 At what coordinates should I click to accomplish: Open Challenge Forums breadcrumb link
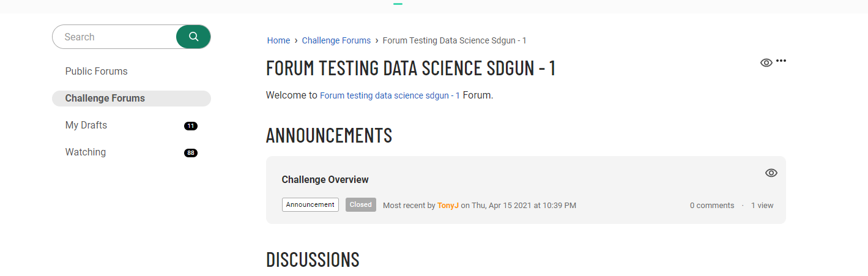tap(336, 40)
